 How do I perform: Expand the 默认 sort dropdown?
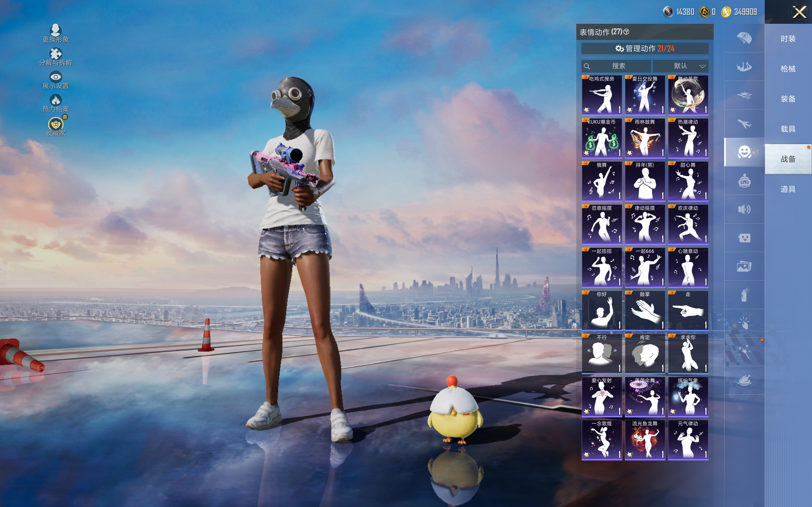point(680,66)
